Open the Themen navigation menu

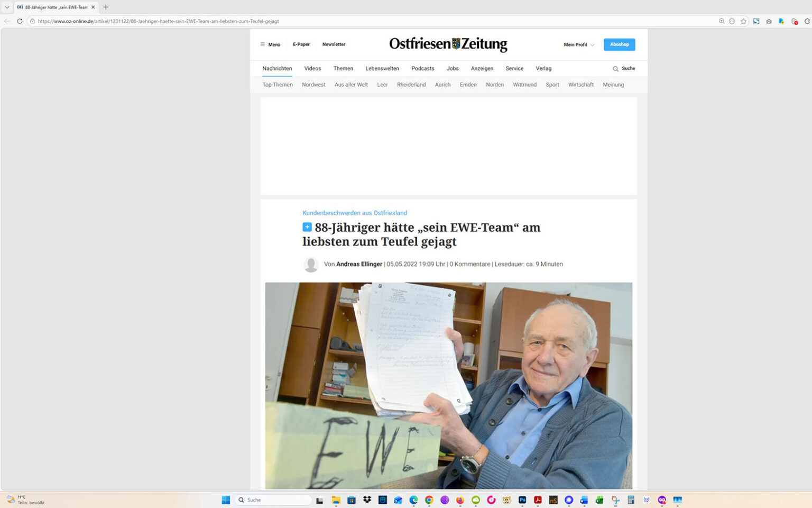tap(343, 68)
